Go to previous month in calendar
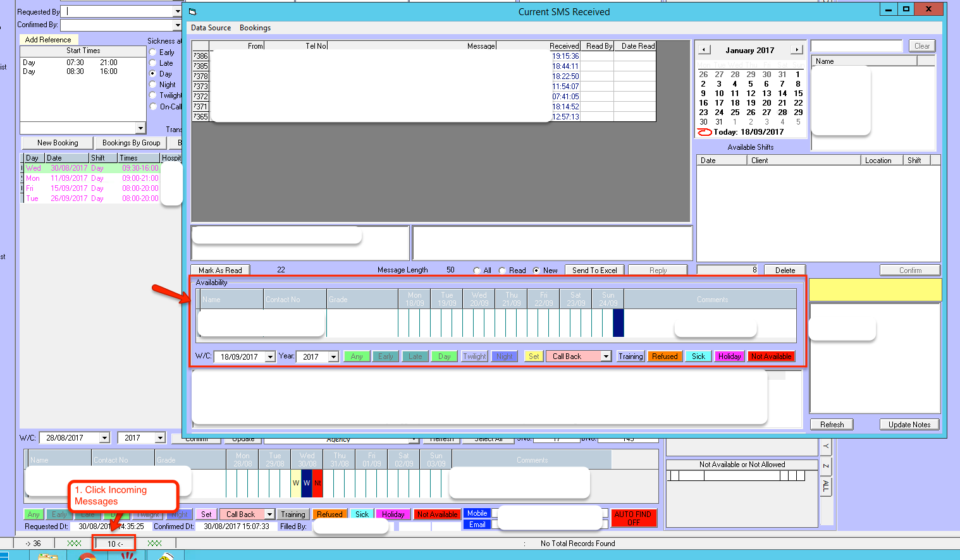This screenshot has width=960, height=560. 704,50
